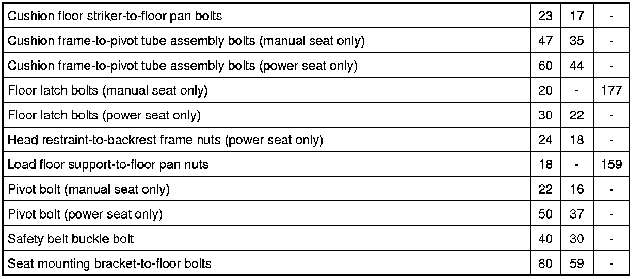Click "Floor latch bolts (power seat only)" text
644x279 pixels.
(x=104, y=115)
